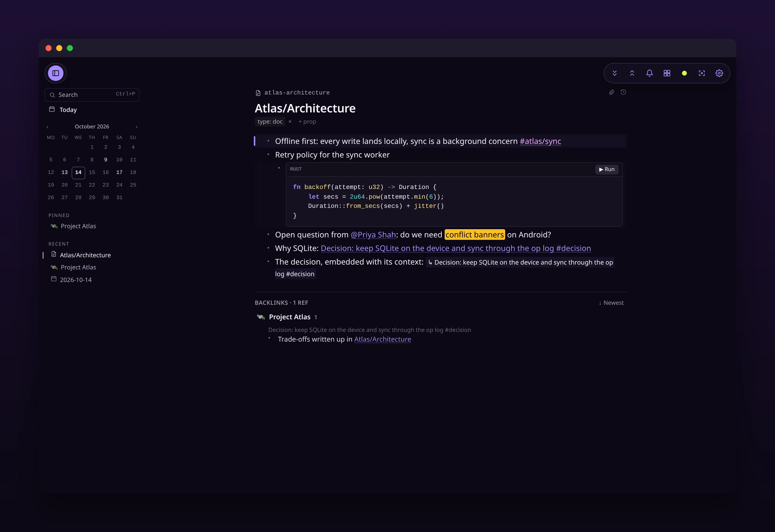Open the Decision: keep SQLite link
Viewport: 775px width, 532px height.
coord(456,249)
